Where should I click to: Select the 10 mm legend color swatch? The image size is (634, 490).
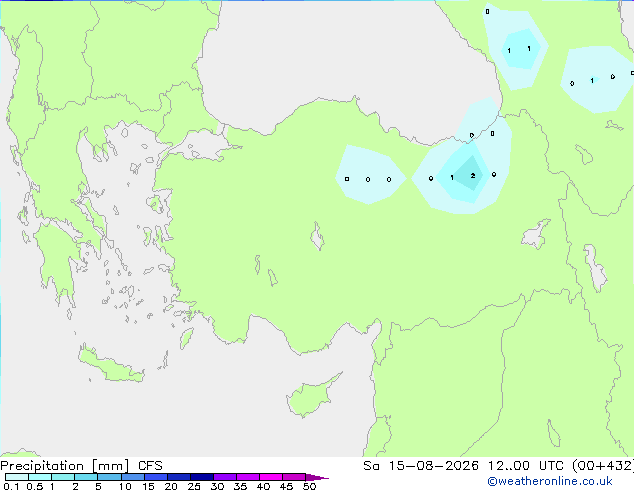click(x=133, y=477)
